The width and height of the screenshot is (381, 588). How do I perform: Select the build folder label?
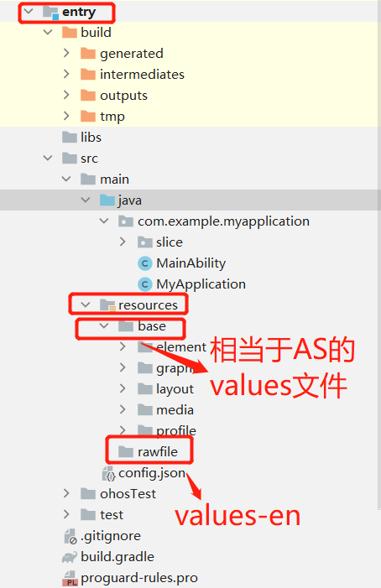[96, 33]
